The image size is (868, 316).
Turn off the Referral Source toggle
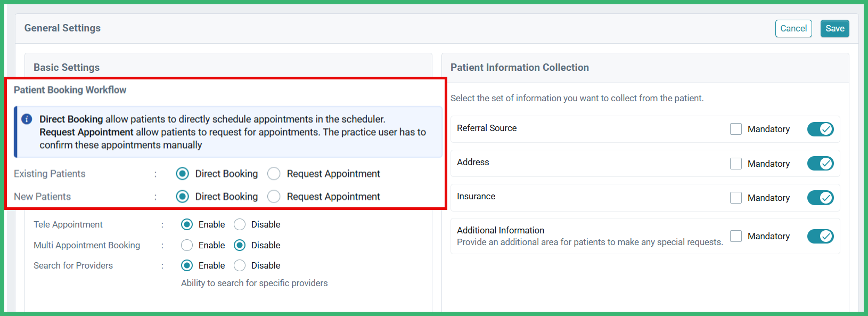coord(820,129)
